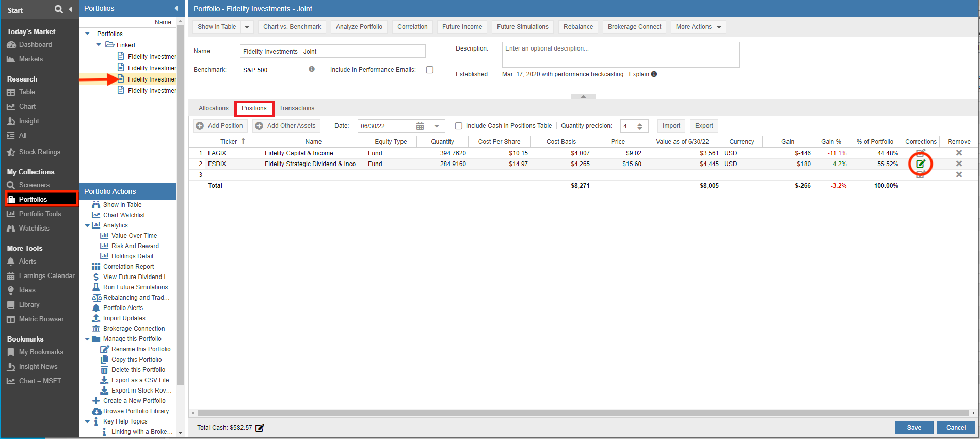Screen dimensions: 980x439
Task: Click Chart vs. Benchmark
Action: [x=292, y=27]
